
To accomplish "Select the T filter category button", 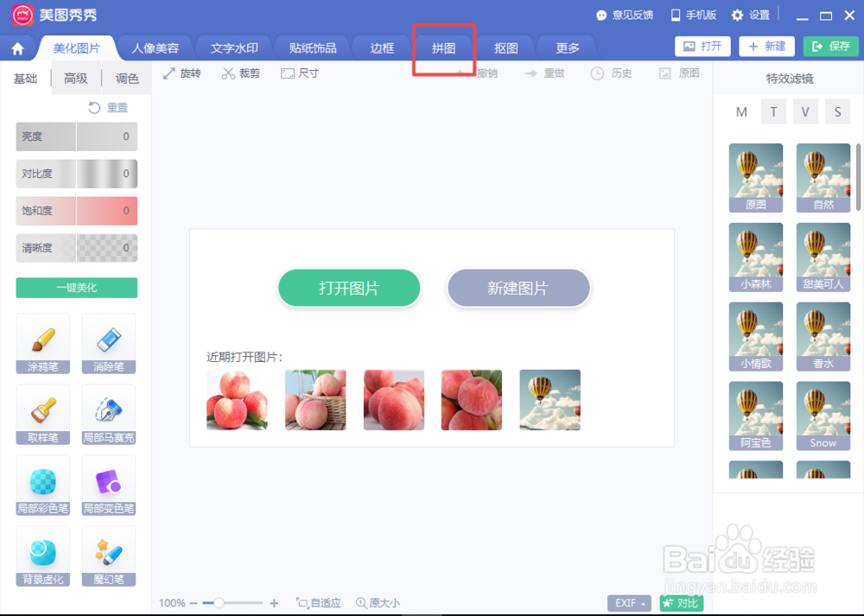I will 773,111.
